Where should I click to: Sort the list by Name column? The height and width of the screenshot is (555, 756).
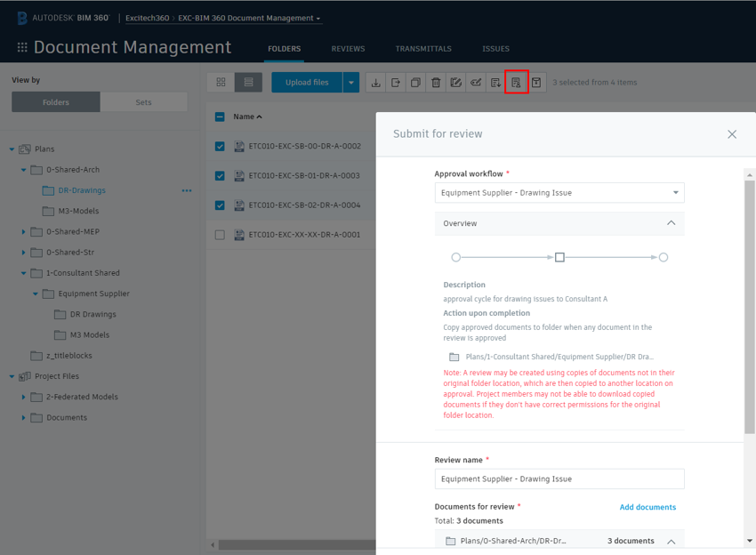(248, 117)
